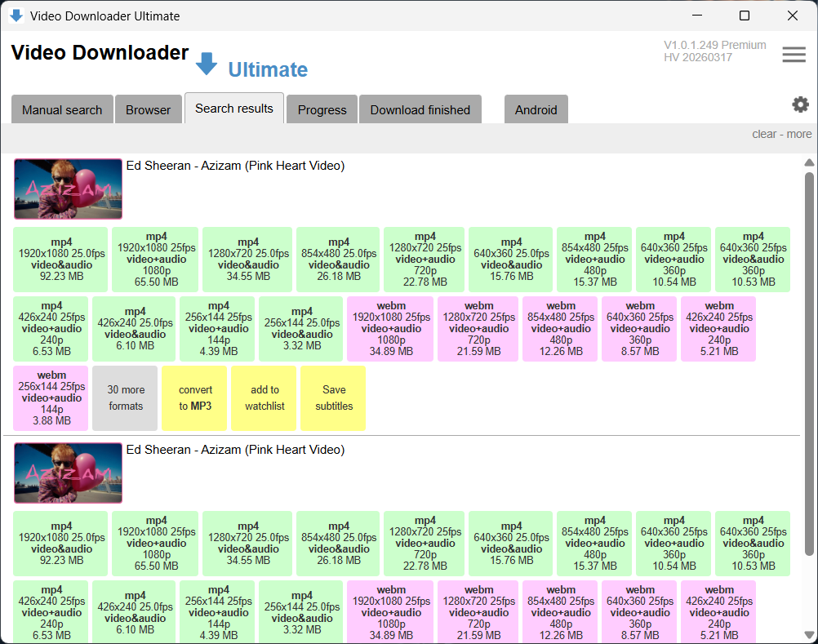Switch to the Android tab
The height and width of the screenshot is (644, 818).
[x=536, y=109]
